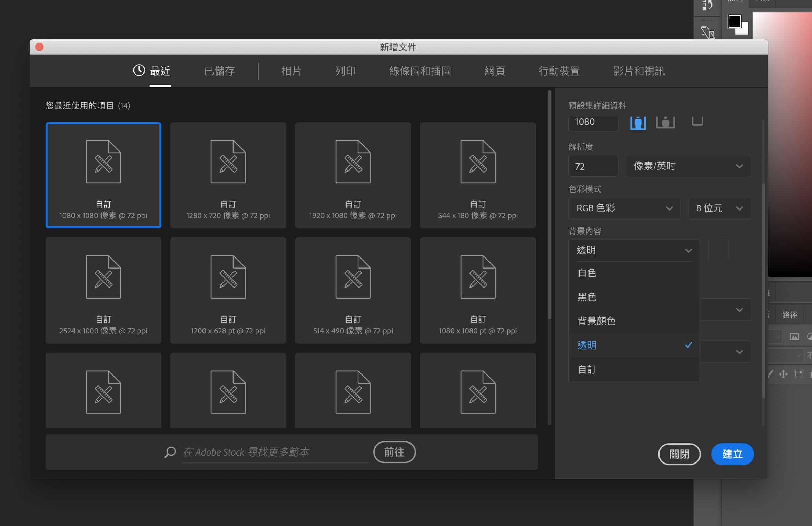812x526 pixels.
Task: Open the 行動裝置 presets tab
Action: pyautogui.click(x=559, y=71)
